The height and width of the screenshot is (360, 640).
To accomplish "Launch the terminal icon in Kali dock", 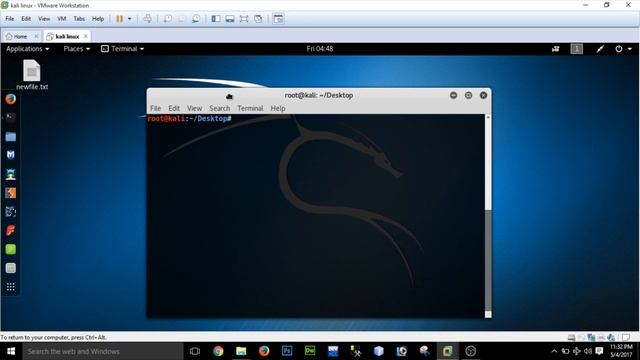I will point(11,118).
